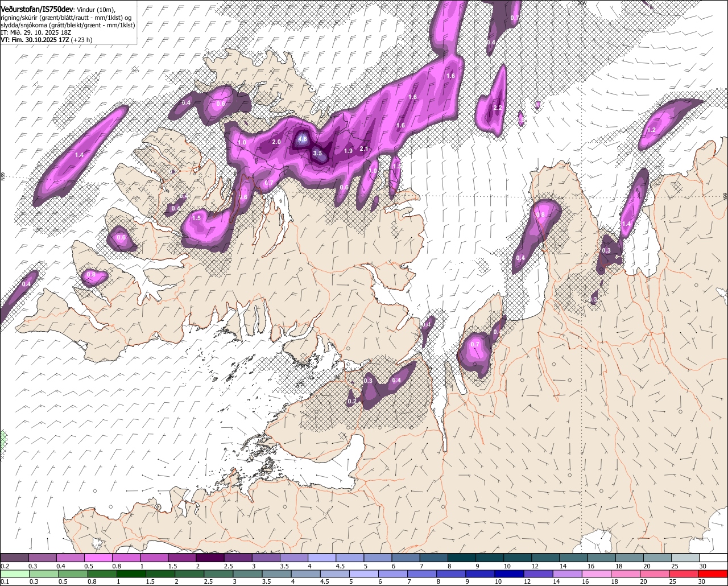728x586 pixels.
Task: Click the 2.2 precipitation value label
Action: point(498,108)
